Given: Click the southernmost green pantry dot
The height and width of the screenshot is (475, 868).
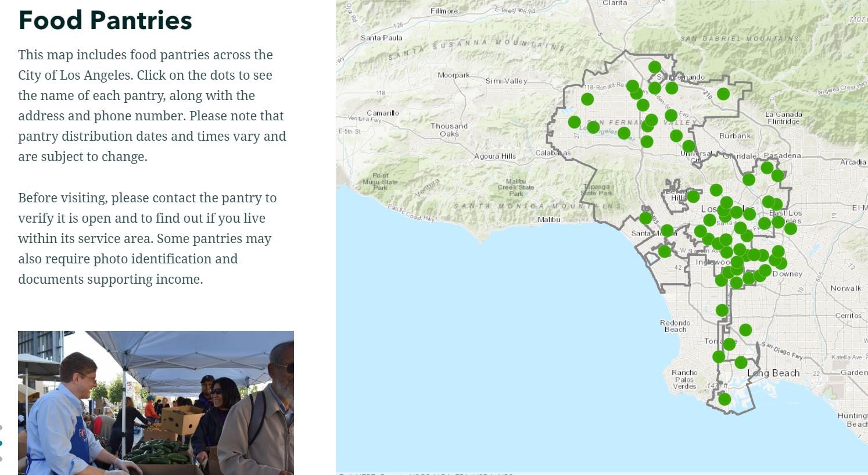Looking at the screenshot, I should pyautogui.click(x=724, y=399).
